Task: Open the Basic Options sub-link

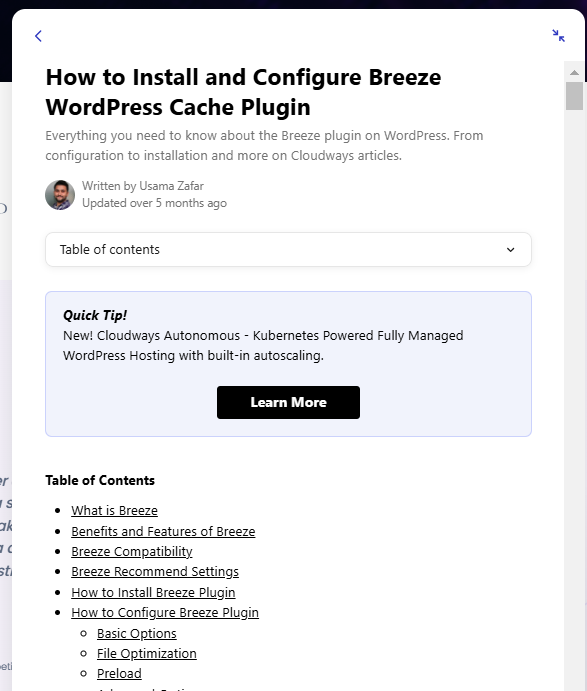Action: [x=137, y=634]
